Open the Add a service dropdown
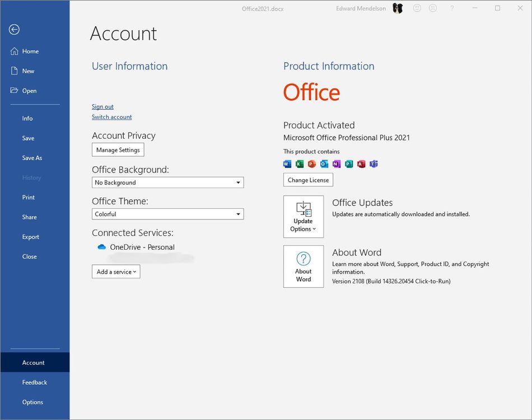 [116, 272]
